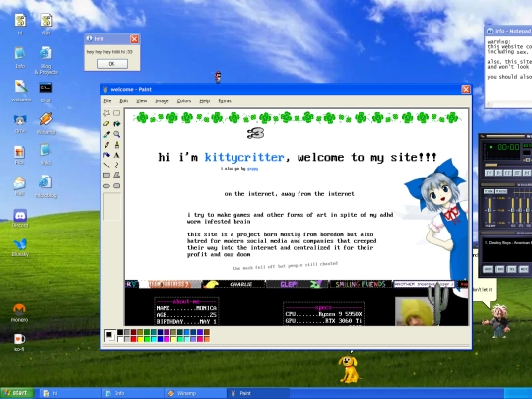Activate the Magnifier tool in Paint
Viewport: 532px width, 399px height.
pos(116,134)
